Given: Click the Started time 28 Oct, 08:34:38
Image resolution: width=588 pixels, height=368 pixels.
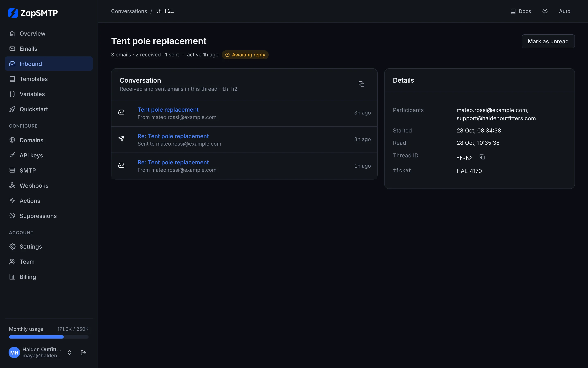Looking at the screenshot, I should coord(479,130).
